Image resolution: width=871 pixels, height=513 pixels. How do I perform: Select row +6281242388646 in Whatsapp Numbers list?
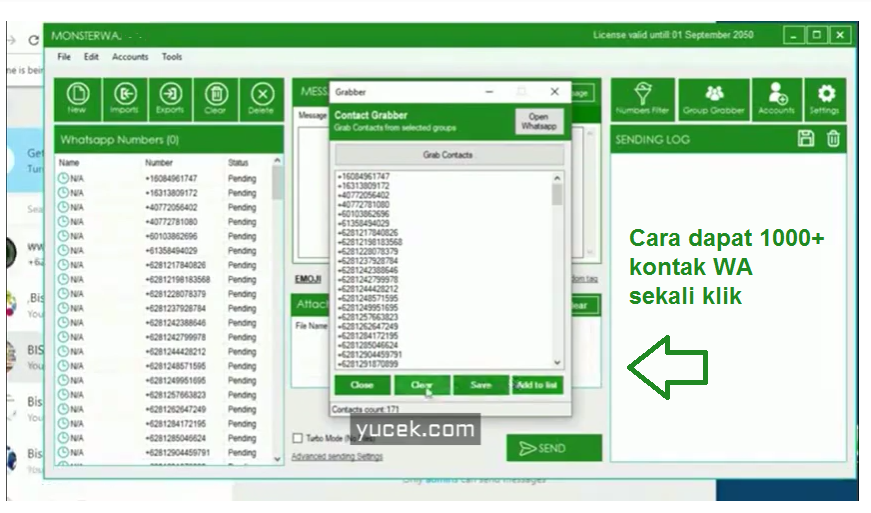click(164, 323)
